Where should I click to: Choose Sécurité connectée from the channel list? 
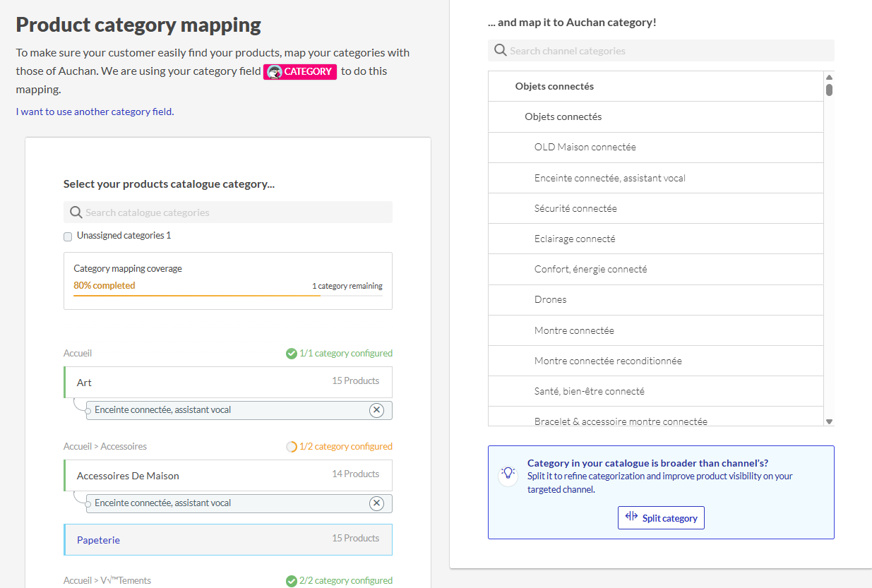575,208
